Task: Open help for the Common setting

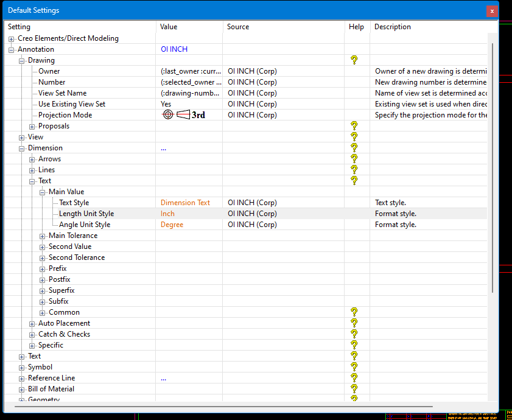Action: (x=354, y=312)
